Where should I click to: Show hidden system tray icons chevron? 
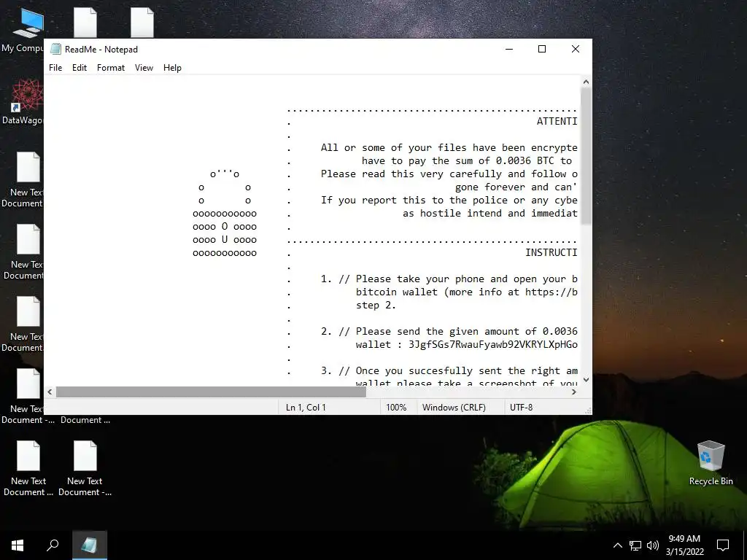coord(617,545)
